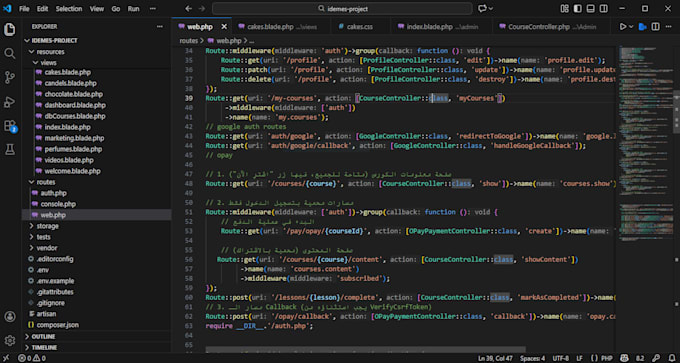Open the Go menu
680x363 pixels.
[x=116, y=9]
